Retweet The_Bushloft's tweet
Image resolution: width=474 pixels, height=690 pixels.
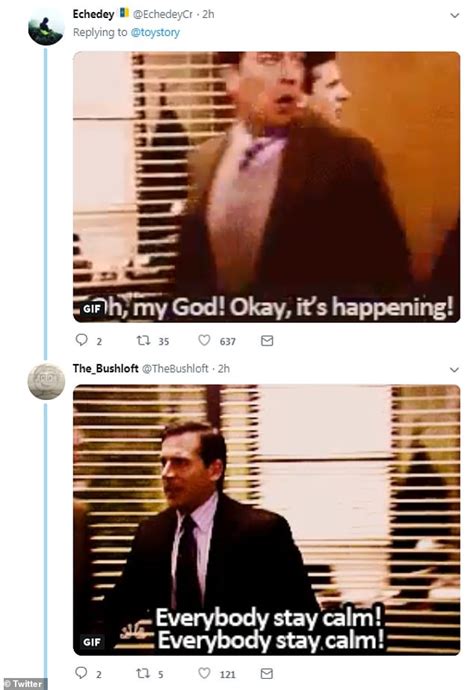point(143,673)
